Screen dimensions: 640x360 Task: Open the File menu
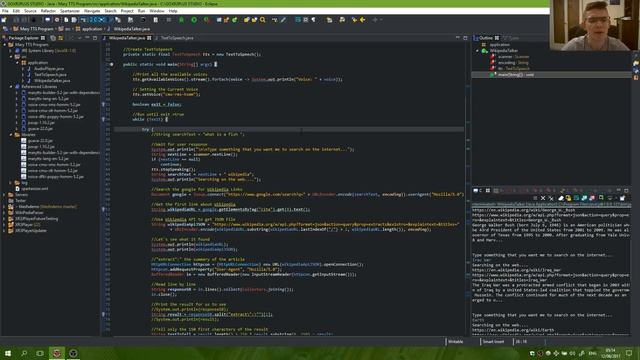coord(5,11)
